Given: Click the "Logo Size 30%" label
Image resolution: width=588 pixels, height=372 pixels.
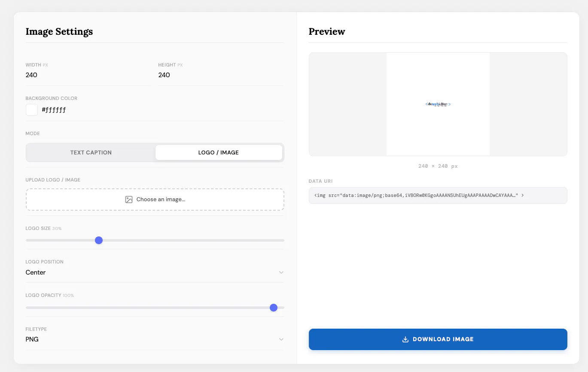Looking at the screenshot, I should [44, 228].
